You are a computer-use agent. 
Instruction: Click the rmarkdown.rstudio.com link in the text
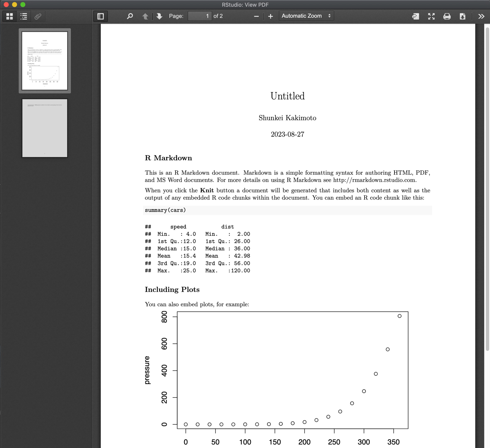click(374, 180)
